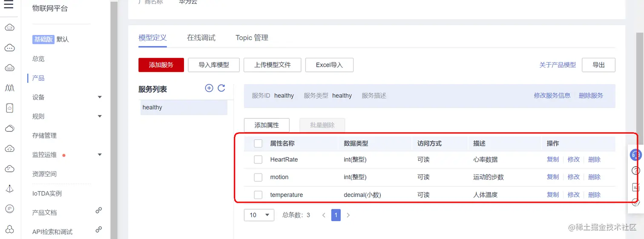Click 复制 in the HeartRate row
644x239 pixels.
553,159
